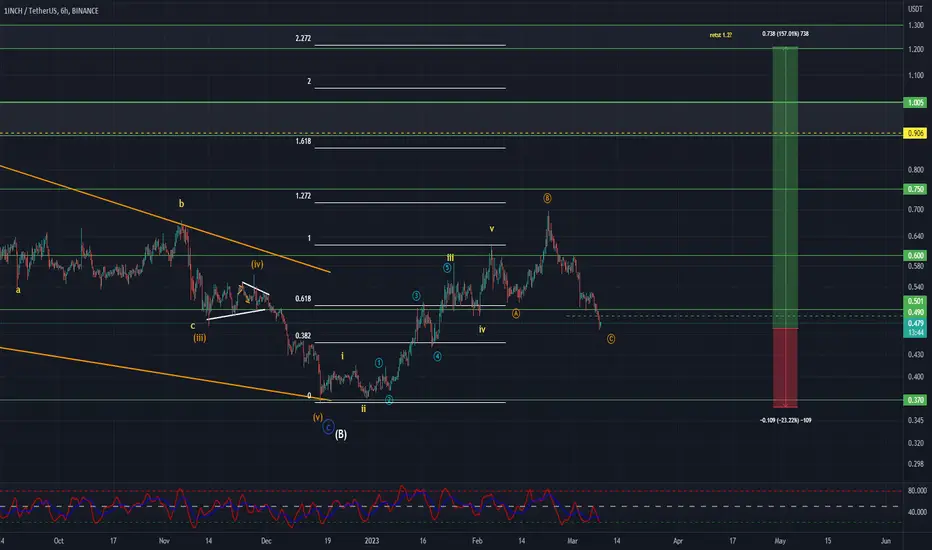Click the 0.345 price axis value

click(915, 420)
